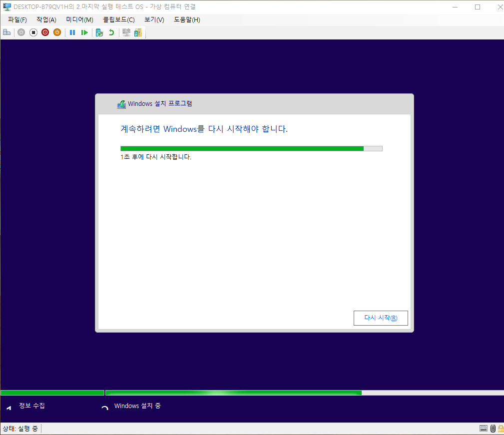Revert the VM with green arrow icon

coord(111,32)
